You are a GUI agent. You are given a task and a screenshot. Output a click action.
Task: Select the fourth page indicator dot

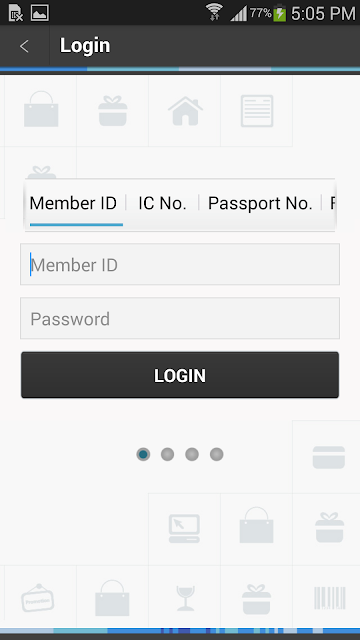pos(217,454)
